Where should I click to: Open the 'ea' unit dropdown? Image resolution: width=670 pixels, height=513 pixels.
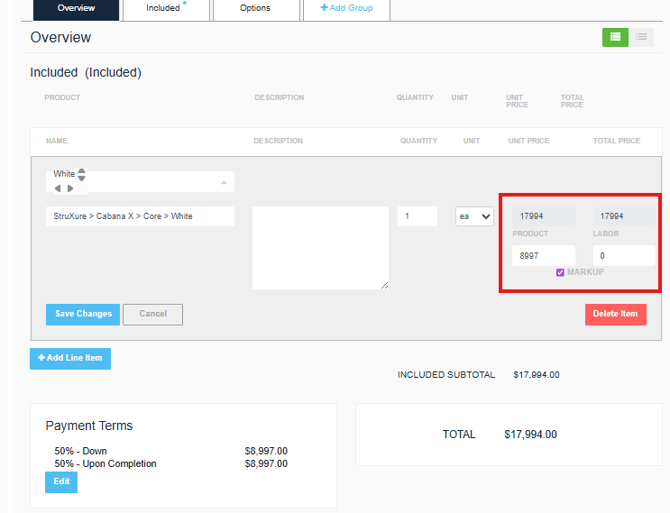tap(474, 216)
